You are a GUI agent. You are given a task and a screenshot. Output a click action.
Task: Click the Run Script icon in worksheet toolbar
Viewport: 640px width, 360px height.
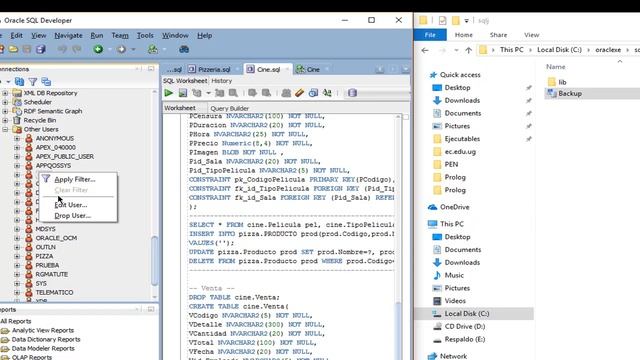[183, 93]
